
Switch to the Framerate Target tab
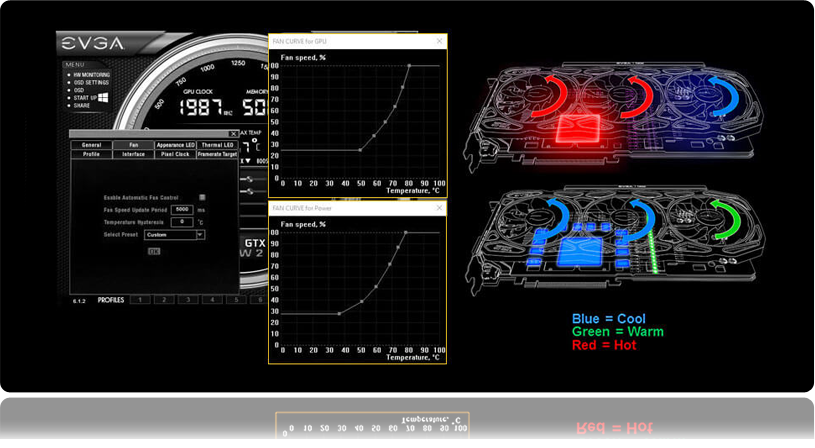[x=217, y=154]
